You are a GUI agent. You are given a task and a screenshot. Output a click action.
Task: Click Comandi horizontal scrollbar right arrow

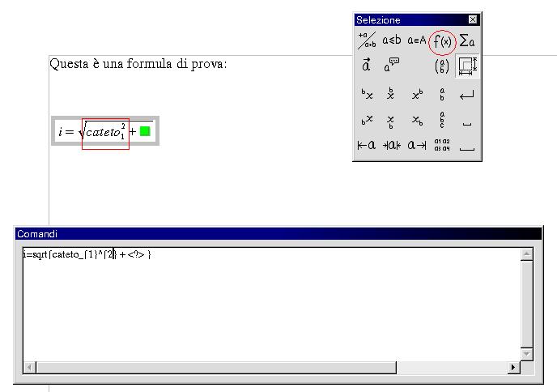[513, 368]
